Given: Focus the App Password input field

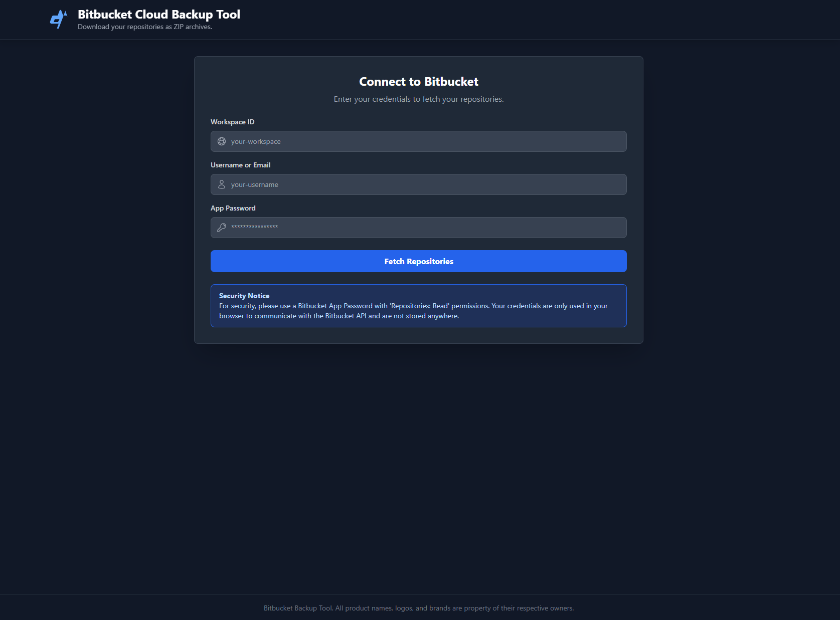Looking at the screenshot, I should [x=419, y=228].
